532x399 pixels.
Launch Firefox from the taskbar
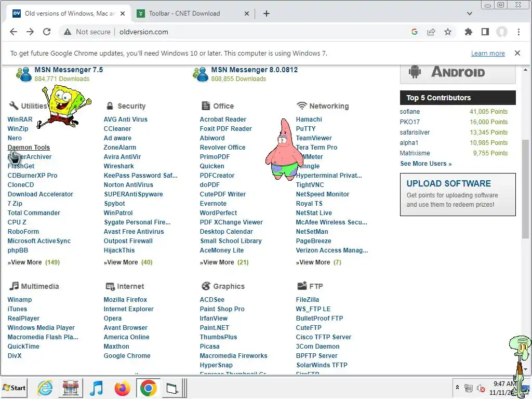(x=123, y=388)
